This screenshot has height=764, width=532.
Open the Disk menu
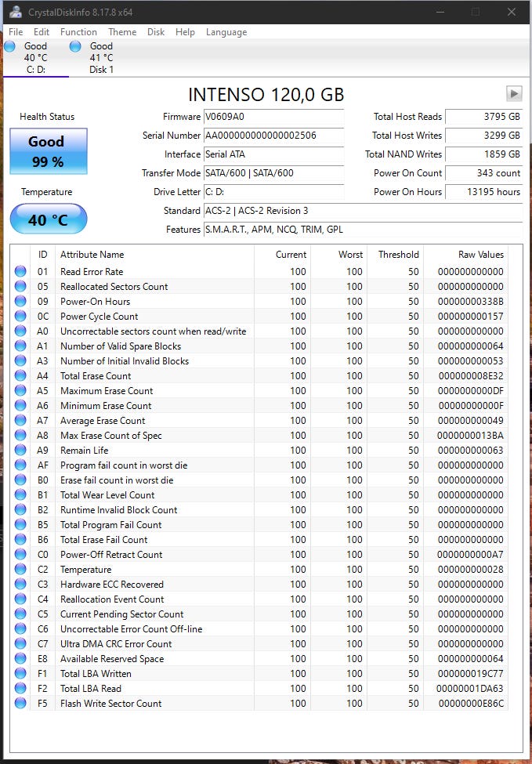click(x=156, y=32)
